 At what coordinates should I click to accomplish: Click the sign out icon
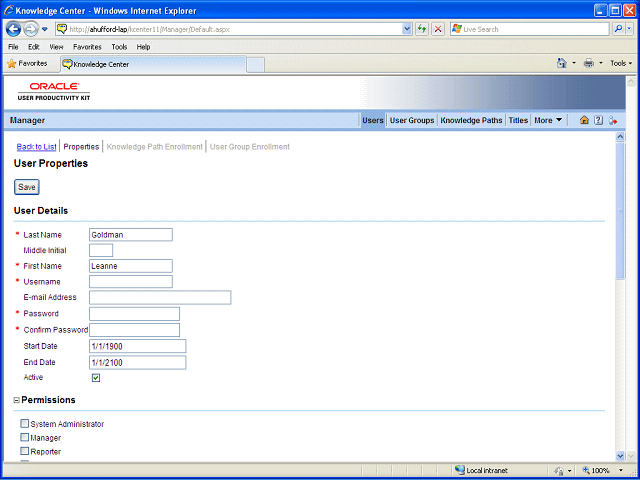[x=613, y=120]
